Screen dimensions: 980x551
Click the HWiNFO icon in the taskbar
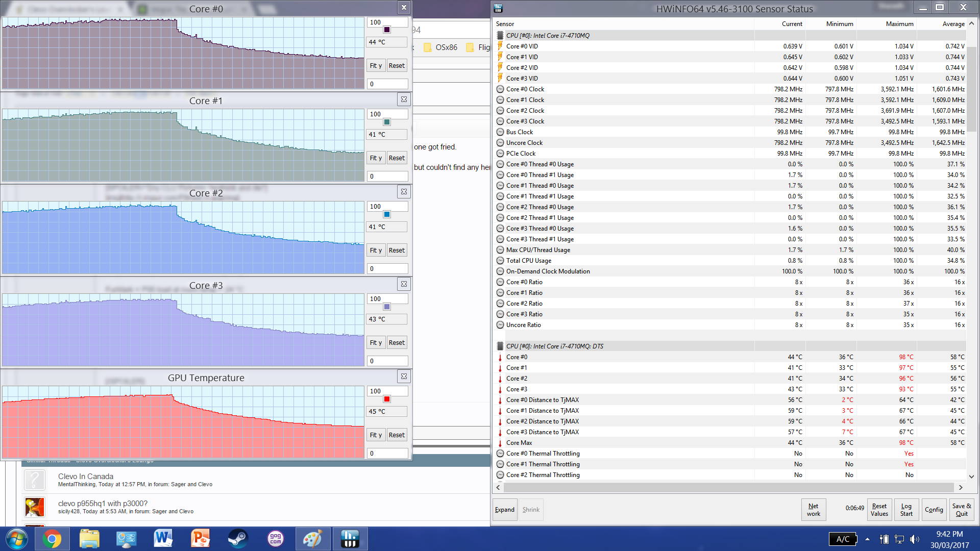point(350,539)
